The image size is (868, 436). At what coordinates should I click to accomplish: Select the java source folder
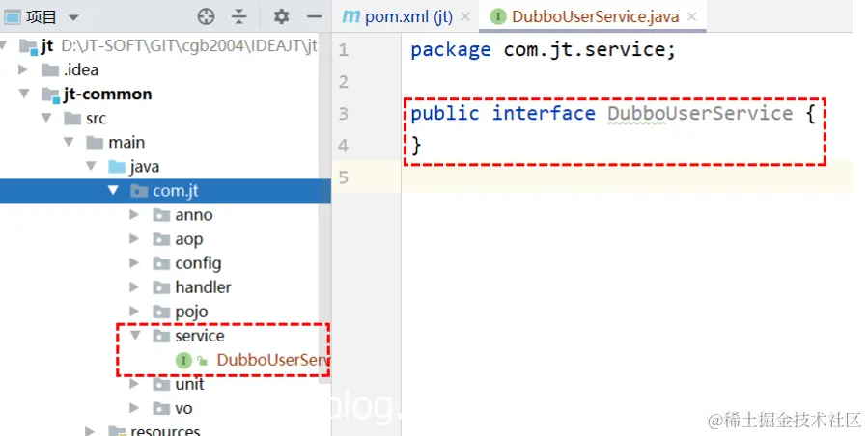coord(145,167)
